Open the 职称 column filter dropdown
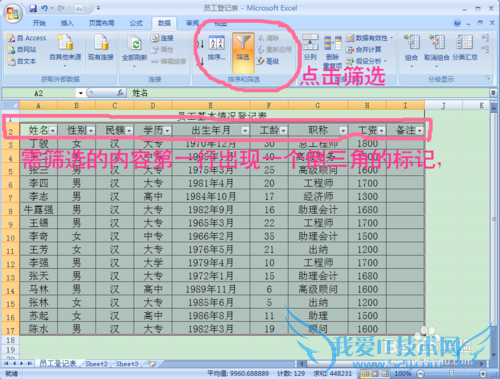The width and height of the screenshot is (500, 379). pos(343,131)
